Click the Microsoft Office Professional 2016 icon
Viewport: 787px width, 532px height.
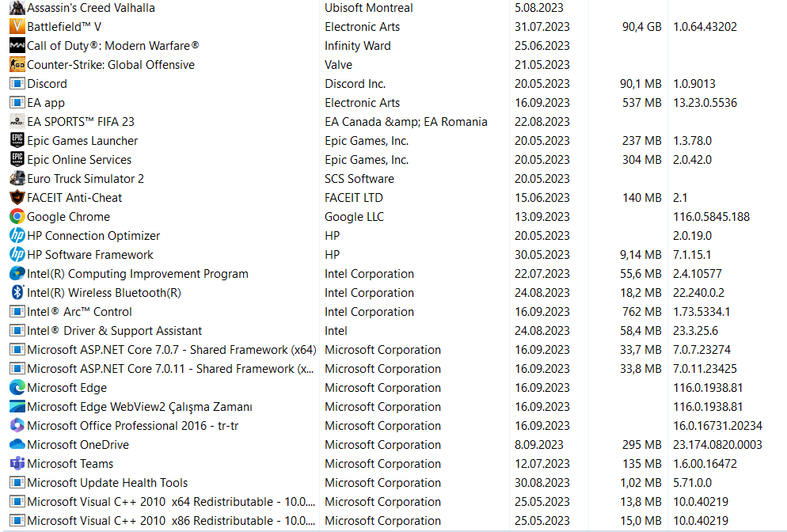pyautogui.click(x=17, y=425)
